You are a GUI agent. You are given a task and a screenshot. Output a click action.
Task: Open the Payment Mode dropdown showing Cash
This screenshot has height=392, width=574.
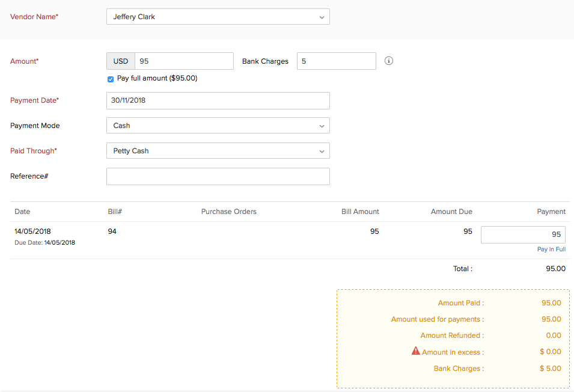[322, 126]
